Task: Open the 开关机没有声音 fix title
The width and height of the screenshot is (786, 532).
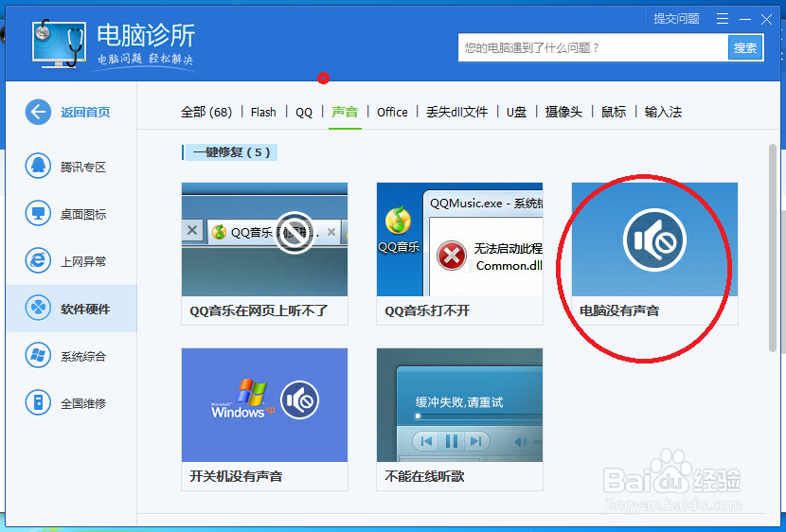Action: pyautogui.click(x=236, y=476)
